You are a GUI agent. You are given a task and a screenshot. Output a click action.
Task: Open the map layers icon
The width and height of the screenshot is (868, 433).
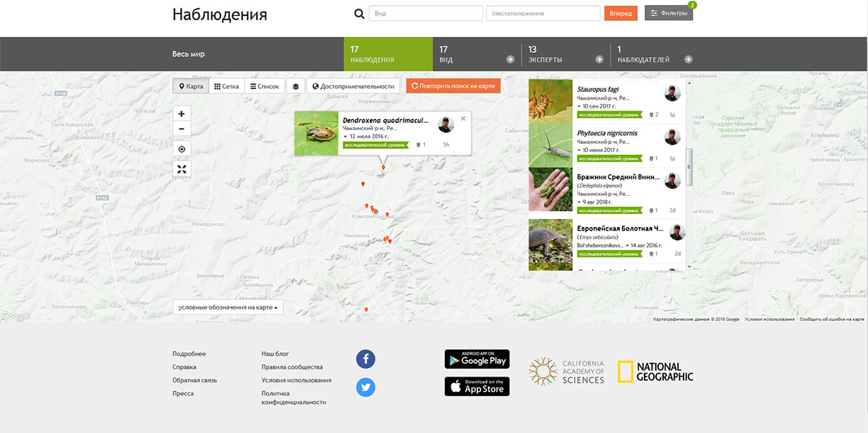point(296,86)
